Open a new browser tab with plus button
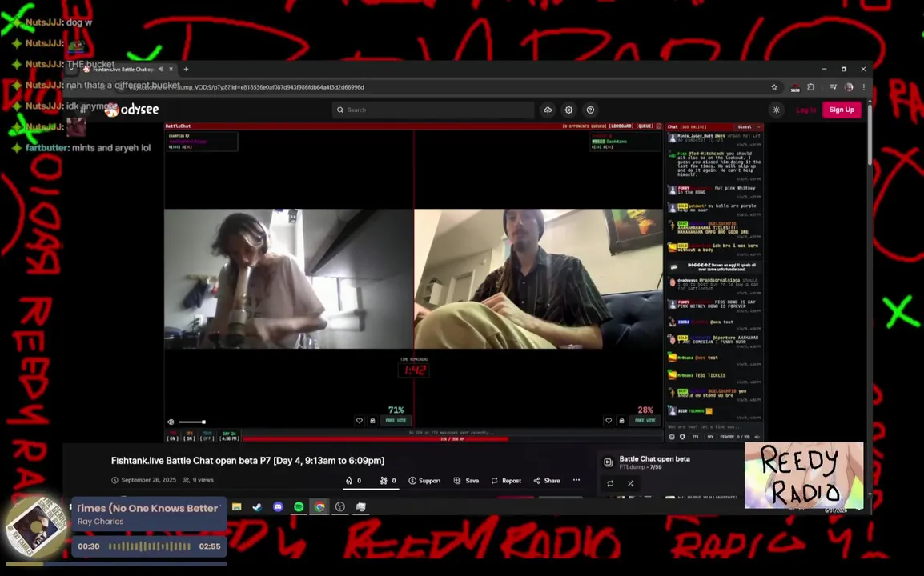 tap(187, 69)
